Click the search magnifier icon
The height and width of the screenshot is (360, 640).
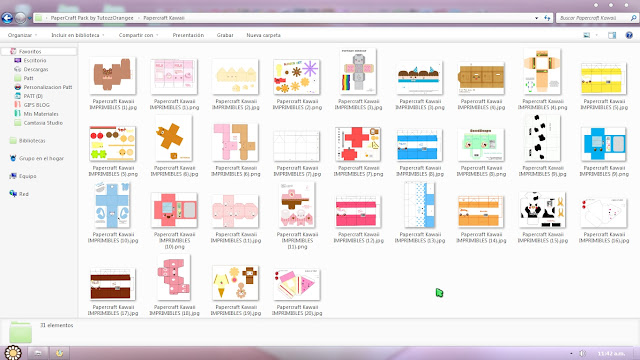(x=633, y=18)
